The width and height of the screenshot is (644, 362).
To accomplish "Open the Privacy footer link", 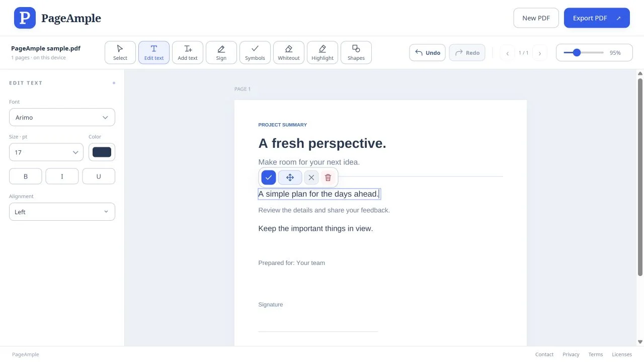I will 571,354.
